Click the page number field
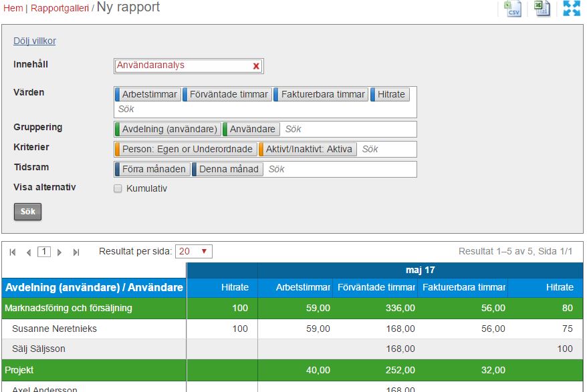 tap(44, 252)
